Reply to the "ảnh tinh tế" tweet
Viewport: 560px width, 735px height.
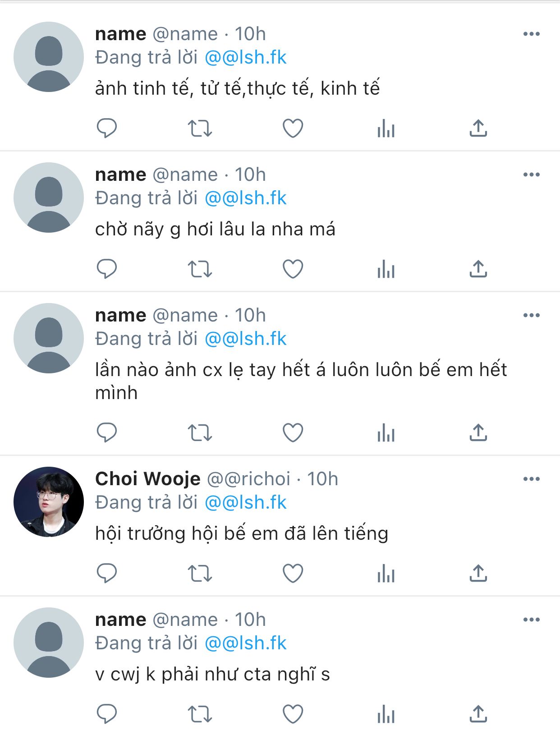point(107,128)
